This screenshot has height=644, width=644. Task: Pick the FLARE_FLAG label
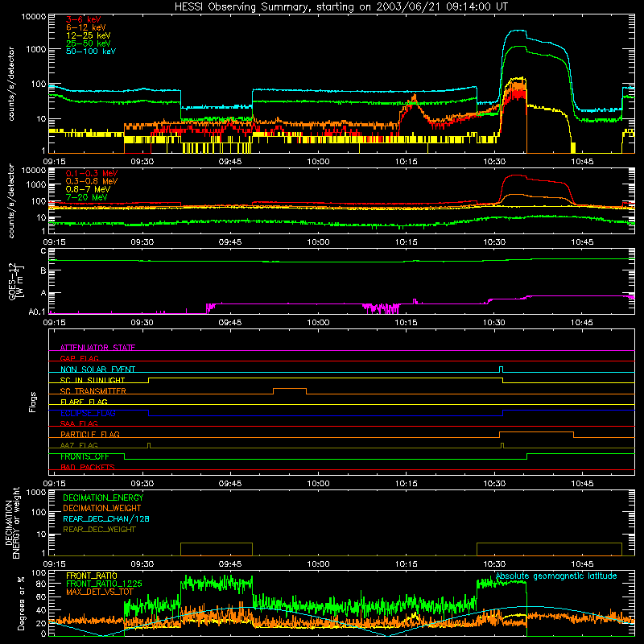click(x=84, y=402)
